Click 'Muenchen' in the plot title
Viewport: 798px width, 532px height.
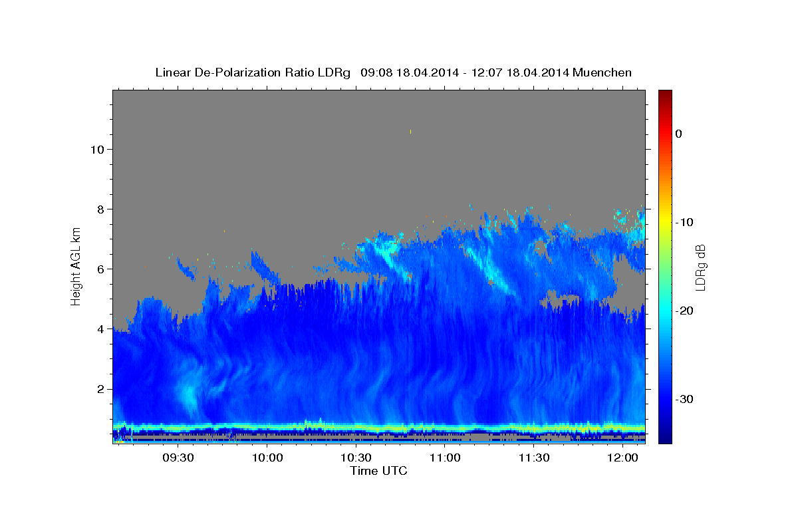click(x=602, y=72)
